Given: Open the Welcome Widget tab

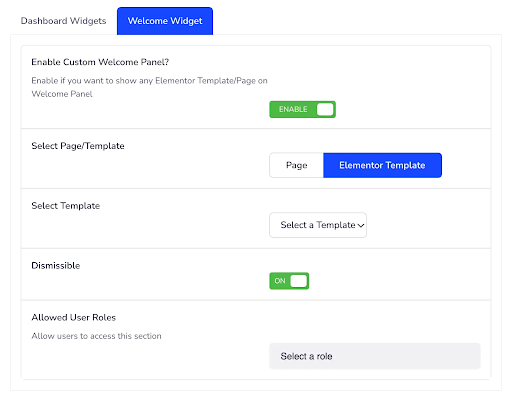Looking at the screenshot, I should (165, 21).
